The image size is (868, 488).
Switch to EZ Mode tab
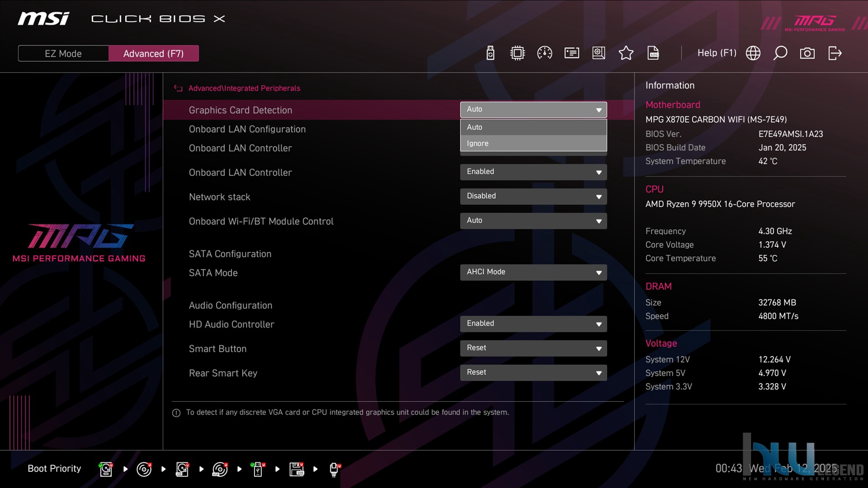pos(63,54)
